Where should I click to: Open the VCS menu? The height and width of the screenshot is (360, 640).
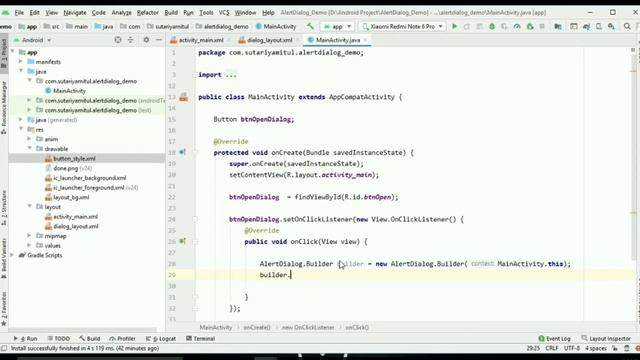pos(224,13)
